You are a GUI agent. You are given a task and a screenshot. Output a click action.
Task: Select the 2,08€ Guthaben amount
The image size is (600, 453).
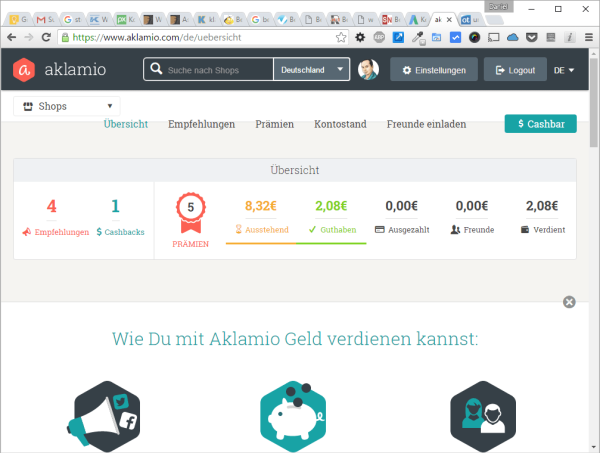pos(331,206)
